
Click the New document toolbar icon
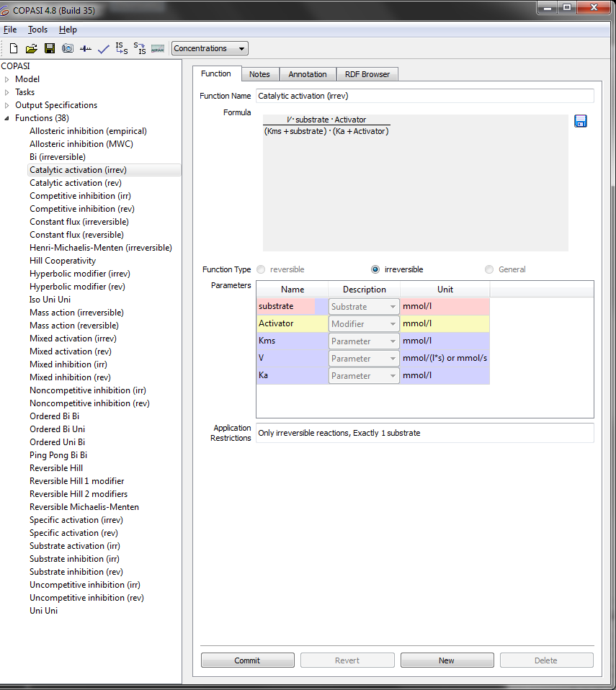click(14, 48)
